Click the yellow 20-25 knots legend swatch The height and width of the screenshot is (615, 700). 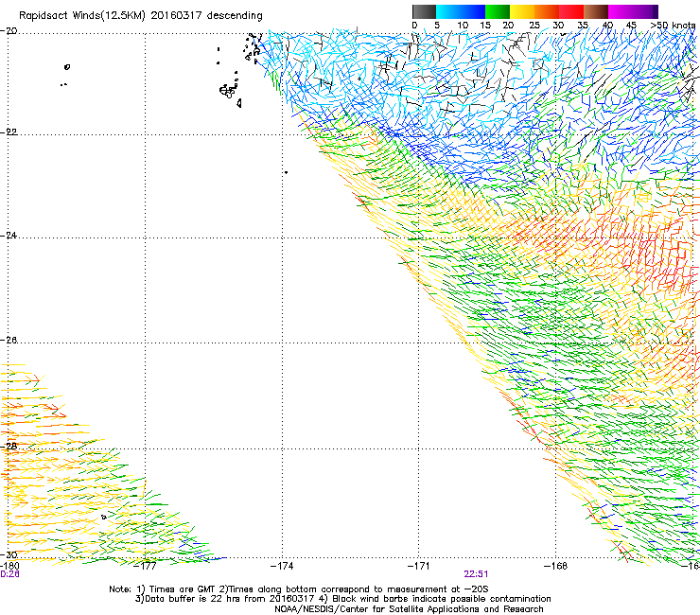click(522, 11)
